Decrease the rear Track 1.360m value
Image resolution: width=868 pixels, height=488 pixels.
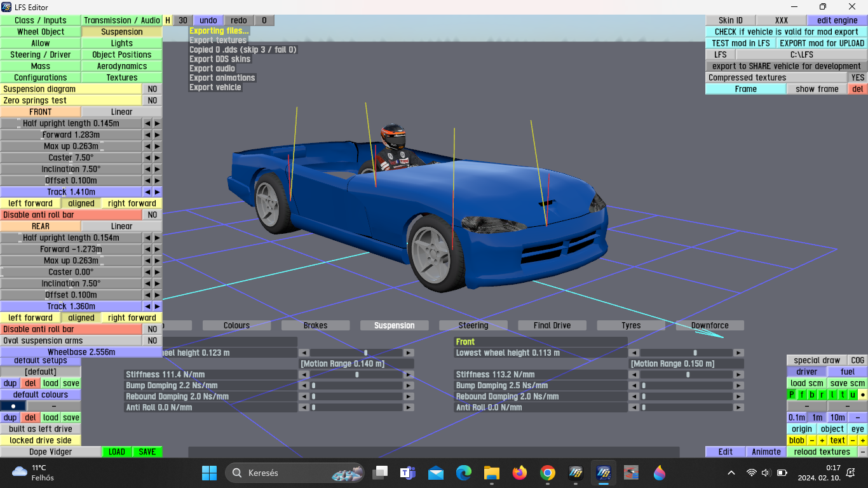147,306
